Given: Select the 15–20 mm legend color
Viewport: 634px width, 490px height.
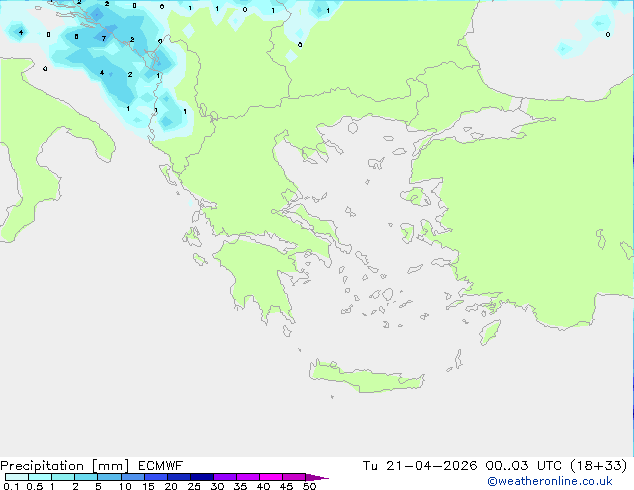Looking at the screenshot, I should [155, 477].
